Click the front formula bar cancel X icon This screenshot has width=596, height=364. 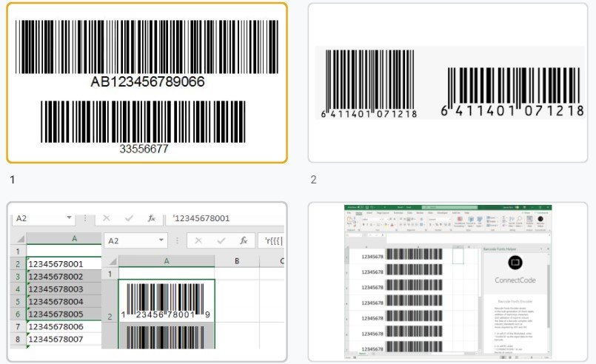tap(198, 241)
